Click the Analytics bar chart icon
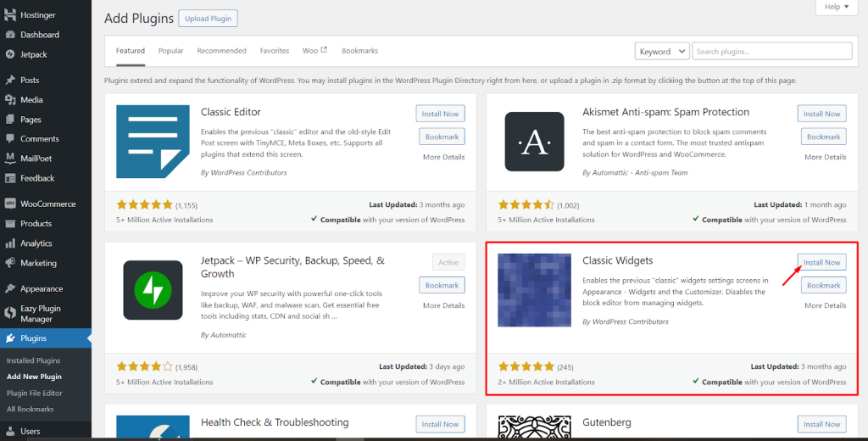The width and height of the screenshot is (868, 441). pos(10,243)
